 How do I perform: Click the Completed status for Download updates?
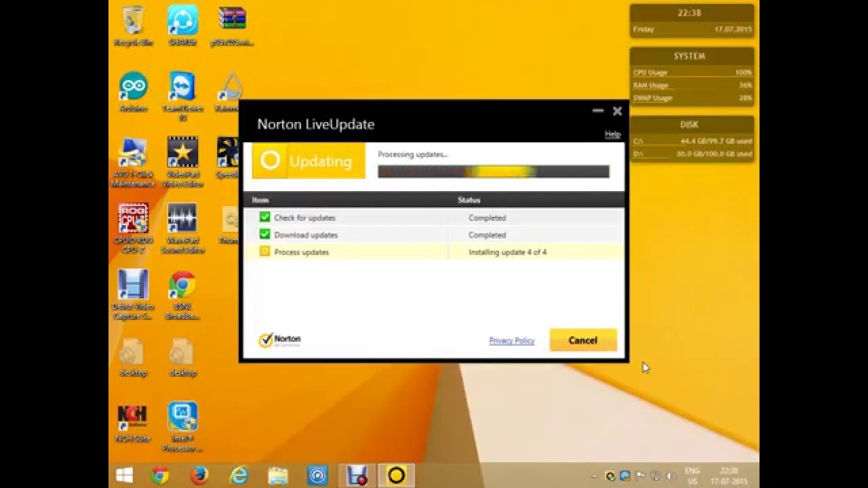488,235
